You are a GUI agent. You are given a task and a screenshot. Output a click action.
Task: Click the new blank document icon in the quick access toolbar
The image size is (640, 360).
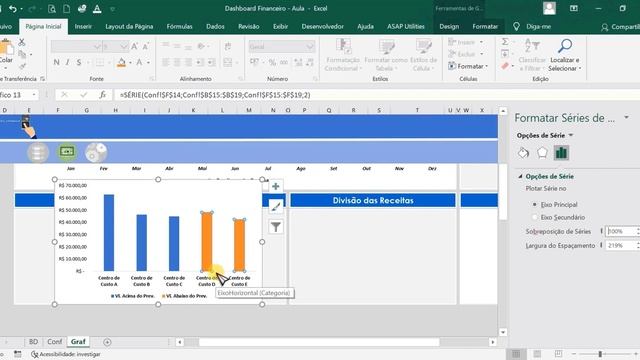click(66, 8)
